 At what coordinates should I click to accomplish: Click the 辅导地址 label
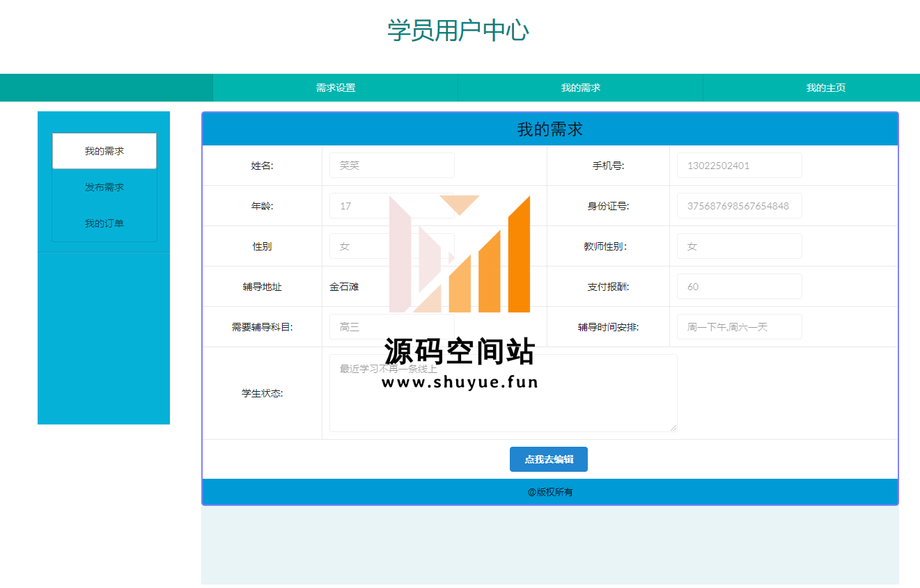(263, 287)
